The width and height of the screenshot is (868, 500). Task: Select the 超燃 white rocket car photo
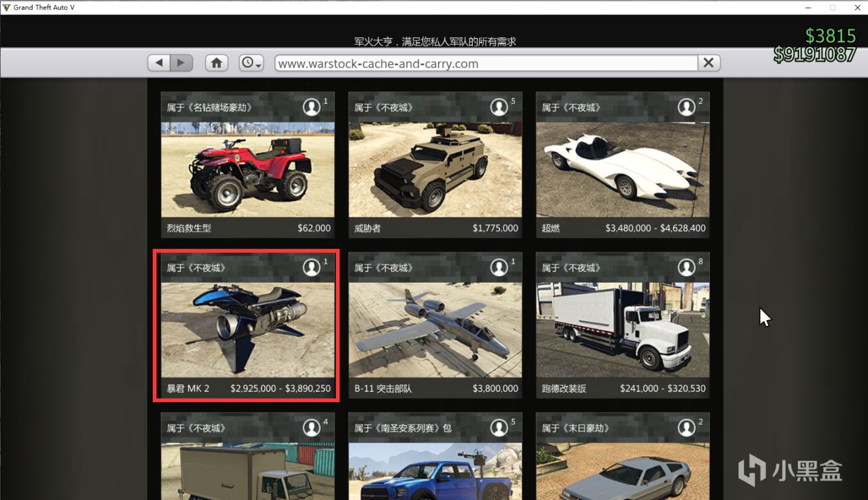click(623, 170)
